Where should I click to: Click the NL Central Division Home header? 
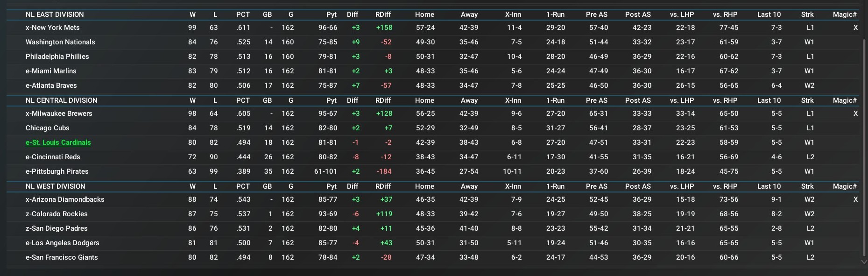click(424, 100)
